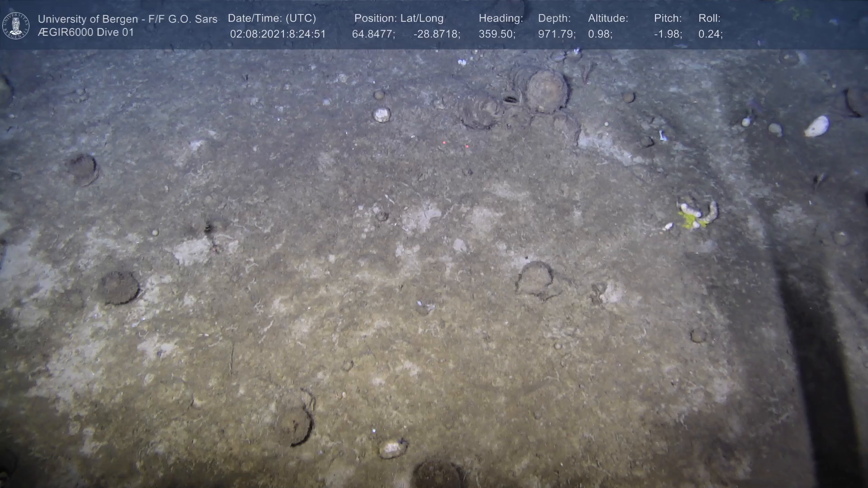Click the Altitude value 0.98

(600, 34)
